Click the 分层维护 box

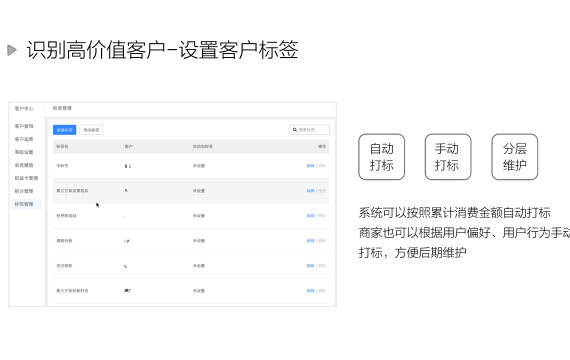pyautogui.click(x=514, y=157)
